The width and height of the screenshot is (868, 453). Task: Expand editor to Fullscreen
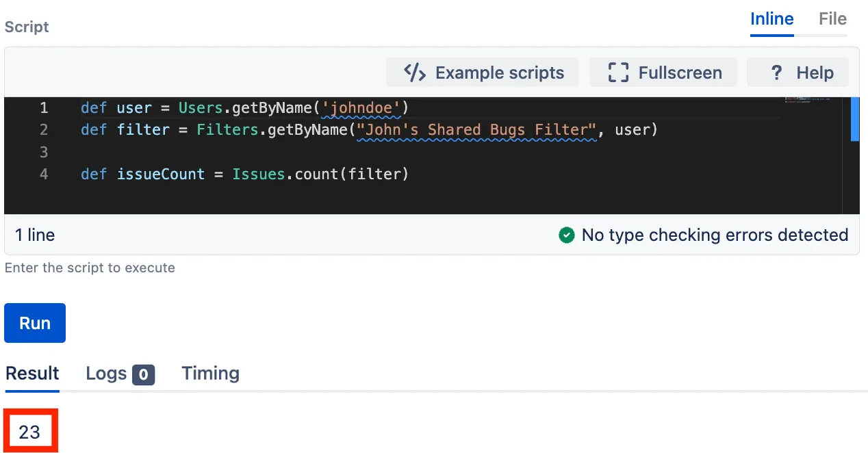663,73
